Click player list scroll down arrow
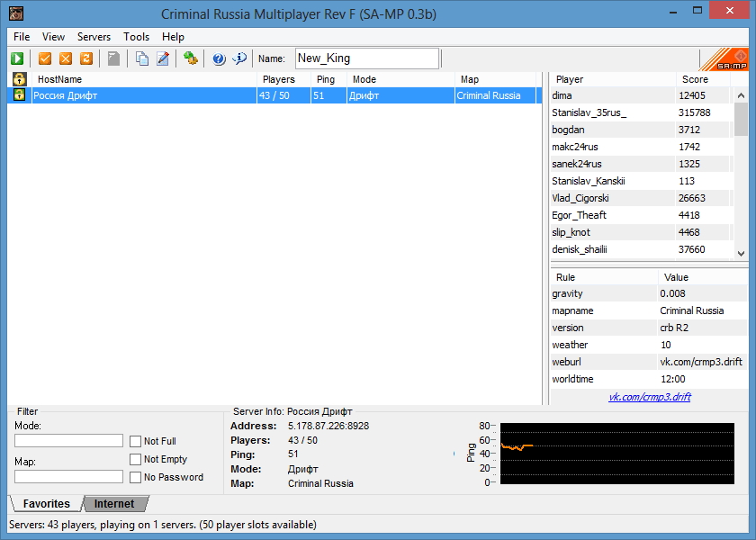 click(x=741, y=253)
